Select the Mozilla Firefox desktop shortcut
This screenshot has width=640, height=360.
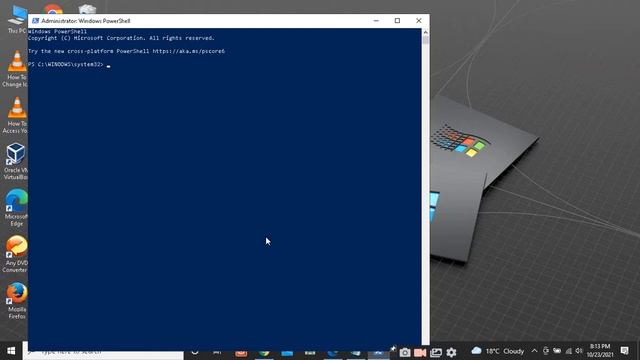coord(16,301)
